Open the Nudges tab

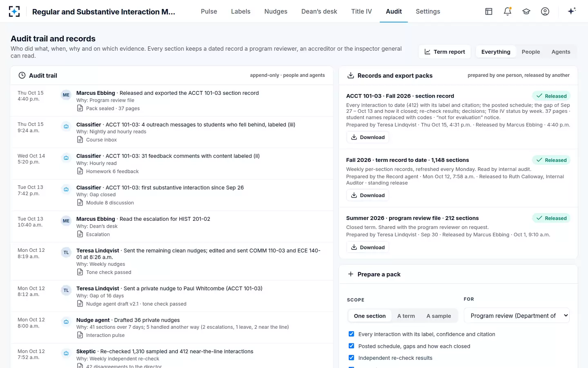pos(276,11)
